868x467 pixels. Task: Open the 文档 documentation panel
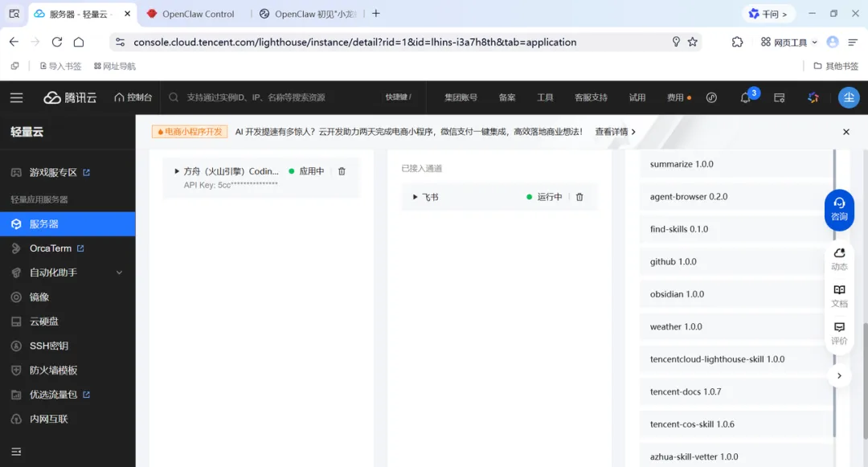[839, 296]
